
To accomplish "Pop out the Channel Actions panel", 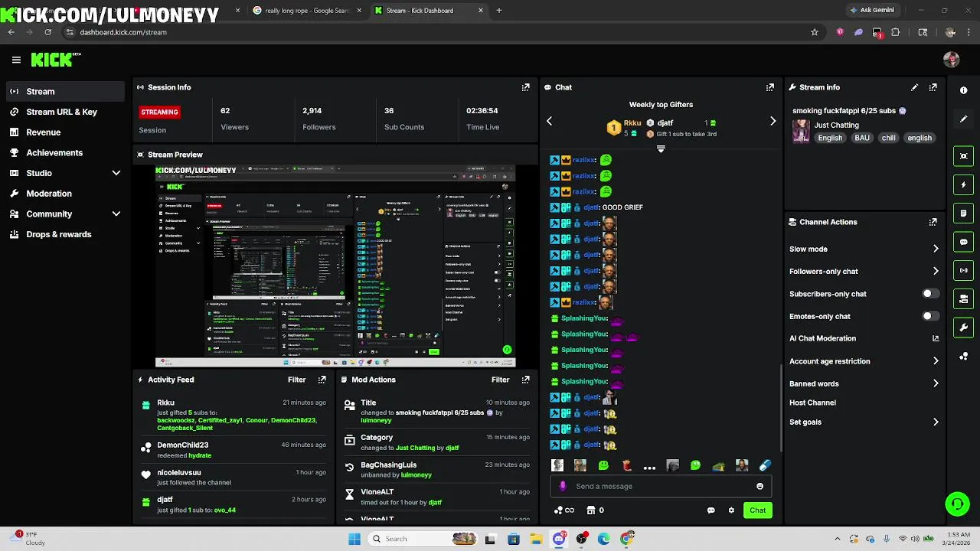I will 933,222.
